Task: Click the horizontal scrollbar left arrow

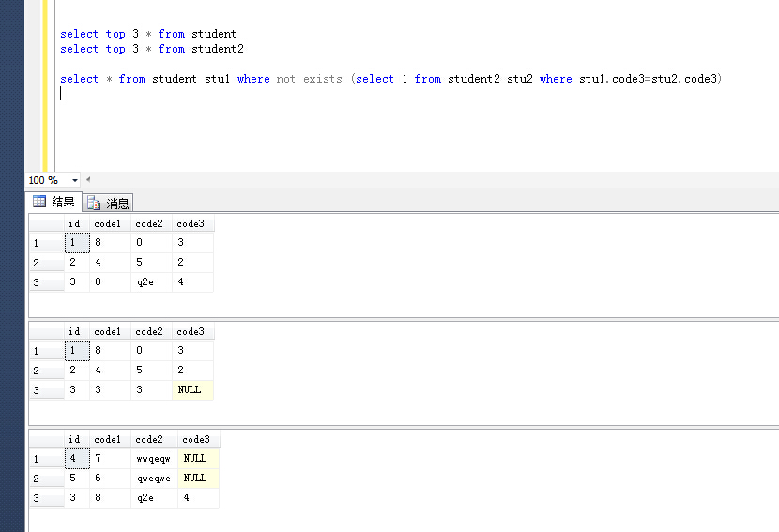Action: [88, 179]
